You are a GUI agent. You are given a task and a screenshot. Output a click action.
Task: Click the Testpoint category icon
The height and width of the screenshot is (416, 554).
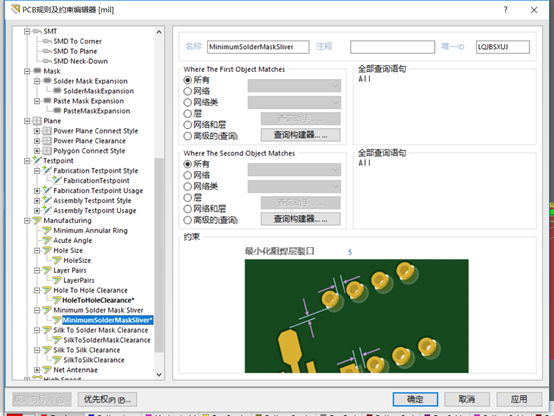pyautogui.click(x=37, y=160)
